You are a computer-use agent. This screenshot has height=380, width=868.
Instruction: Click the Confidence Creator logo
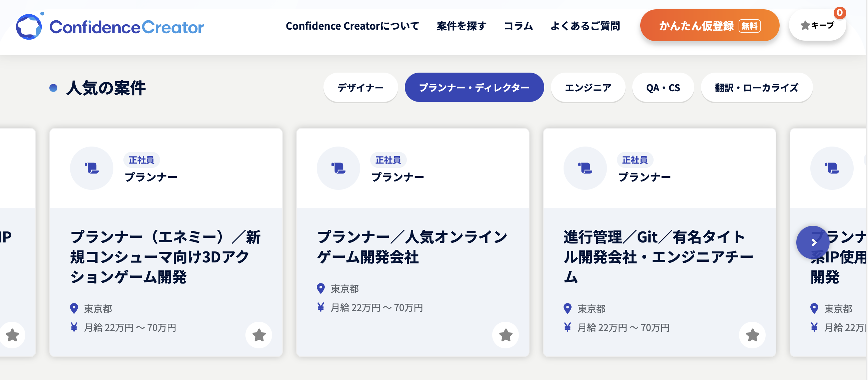(110, 27)
